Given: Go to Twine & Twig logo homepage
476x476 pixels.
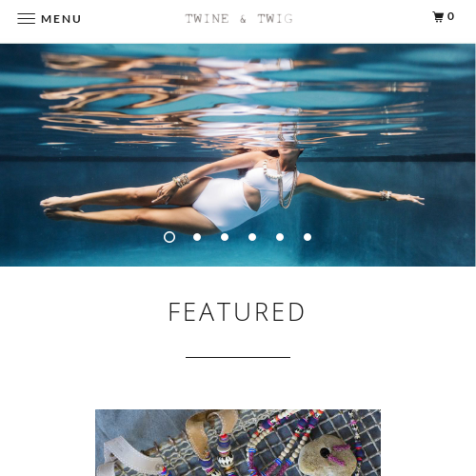Looking at the screenshot, I should (x=239, y=19).
